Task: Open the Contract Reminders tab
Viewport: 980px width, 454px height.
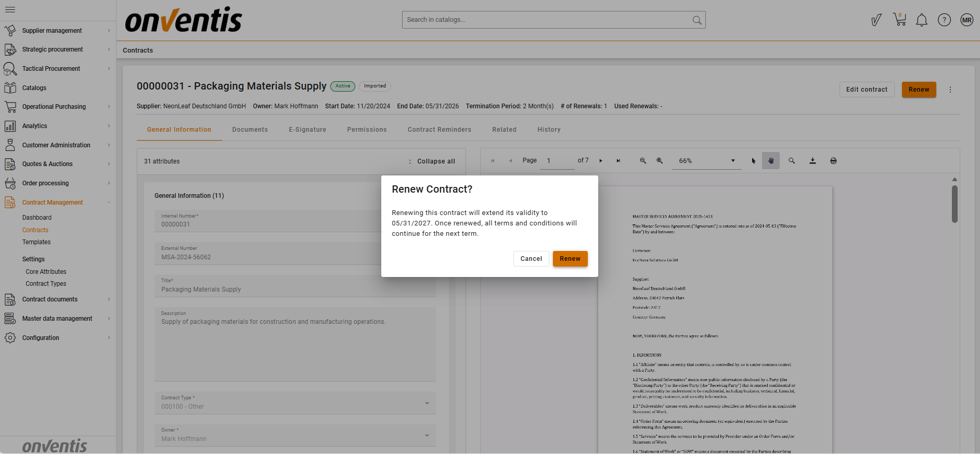Action: pos(439,130)
